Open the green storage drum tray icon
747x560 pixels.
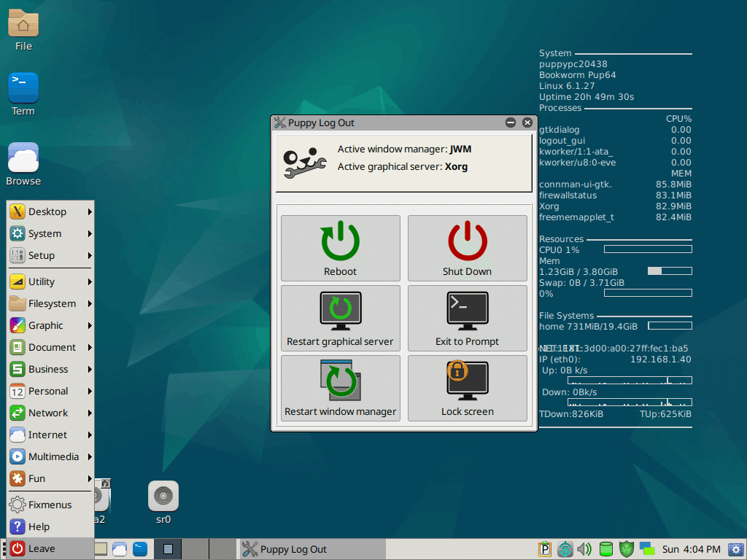click(606, 549)
